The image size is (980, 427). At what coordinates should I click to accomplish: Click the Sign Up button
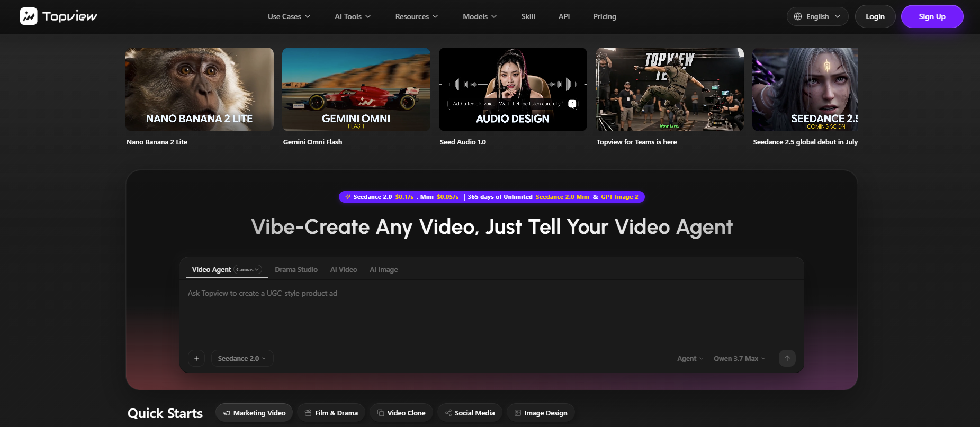point(932,16)
